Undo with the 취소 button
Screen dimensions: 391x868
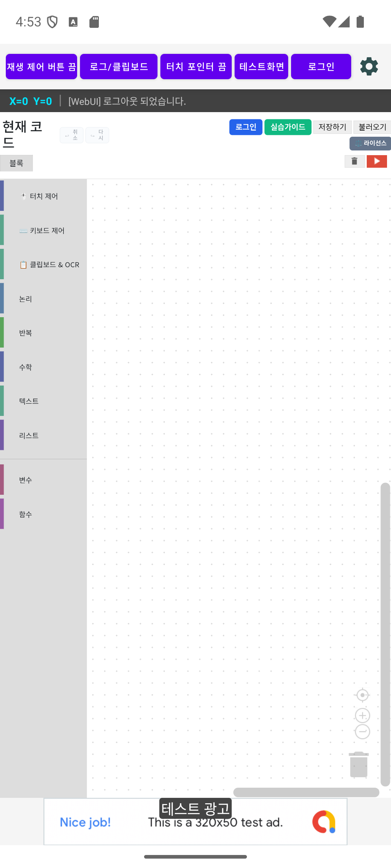tap(72, 135)
